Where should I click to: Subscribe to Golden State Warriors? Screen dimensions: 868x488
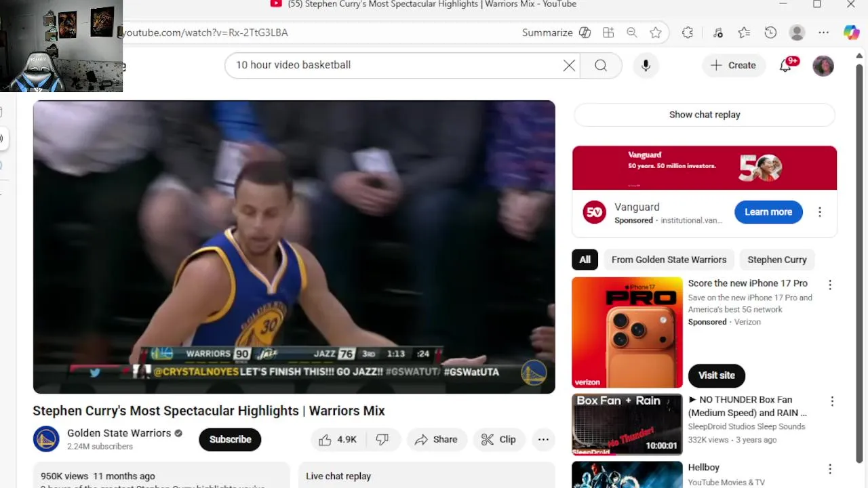tap(230, 439)
